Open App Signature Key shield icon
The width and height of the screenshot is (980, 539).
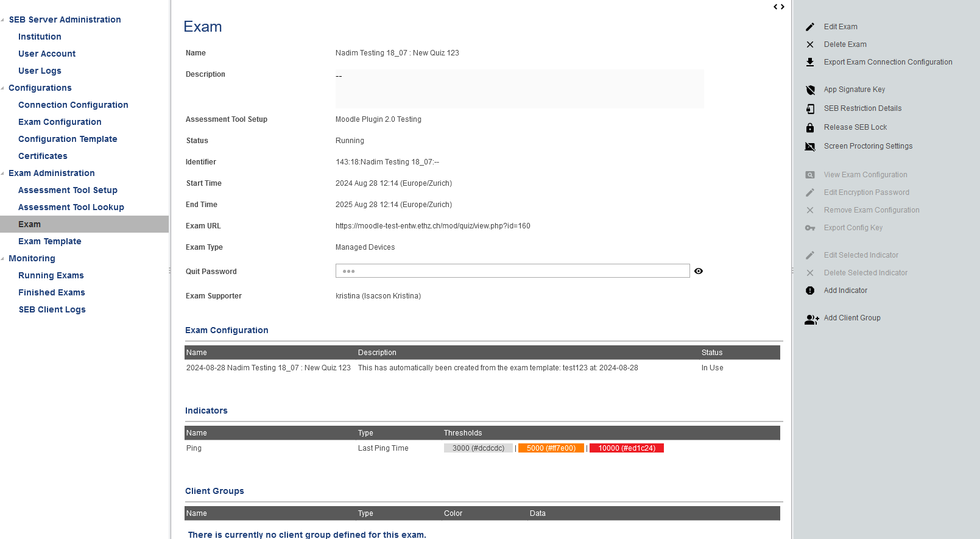pos(810,90)
